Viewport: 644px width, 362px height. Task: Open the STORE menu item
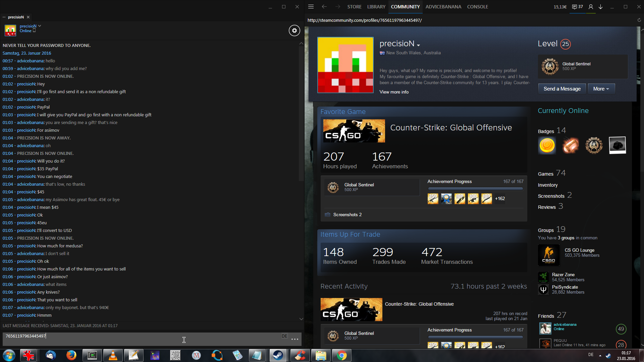[354, 7]
